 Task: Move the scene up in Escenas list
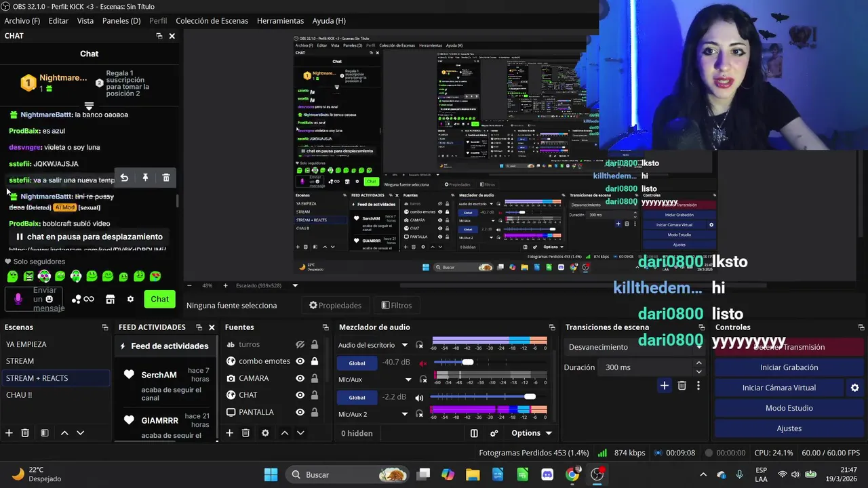coord(64,433)
